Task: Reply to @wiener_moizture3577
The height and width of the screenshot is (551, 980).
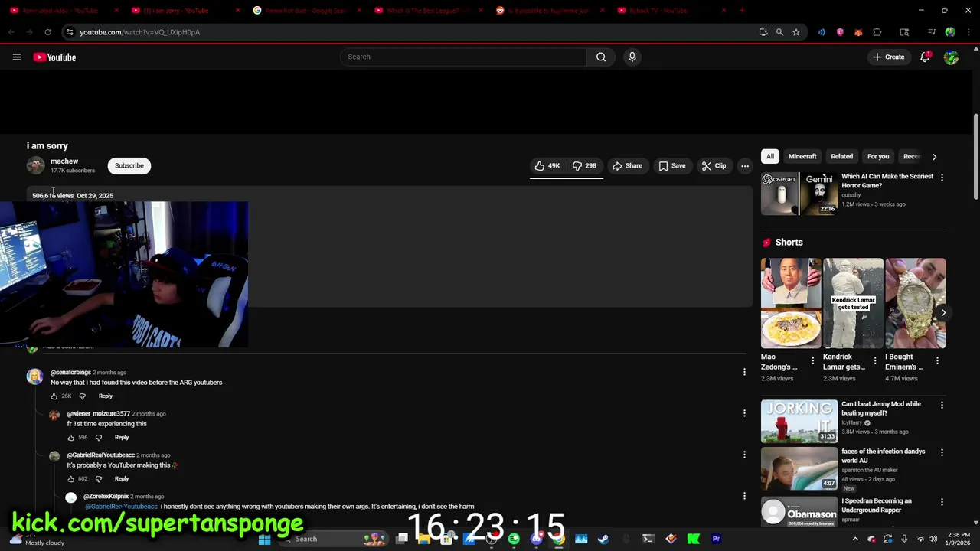Action: click(122, 438)
